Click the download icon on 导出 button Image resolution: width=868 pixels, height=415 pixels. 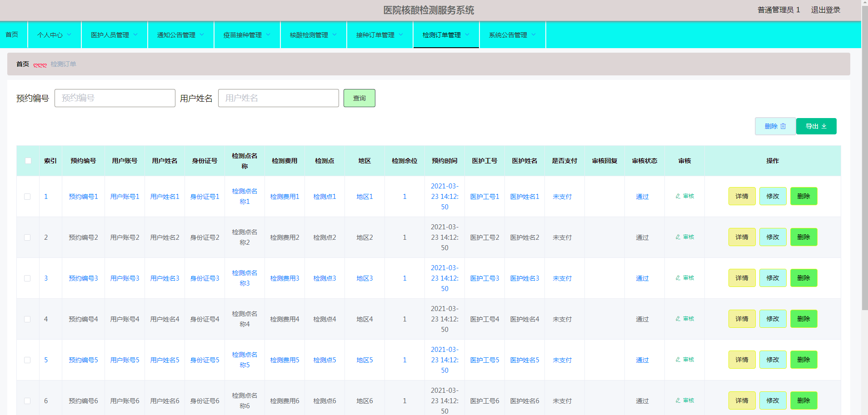(824, 126)
